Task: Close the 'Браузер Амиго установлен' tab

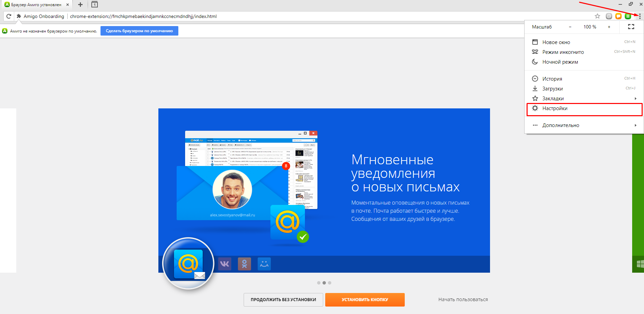Action: 67,5
